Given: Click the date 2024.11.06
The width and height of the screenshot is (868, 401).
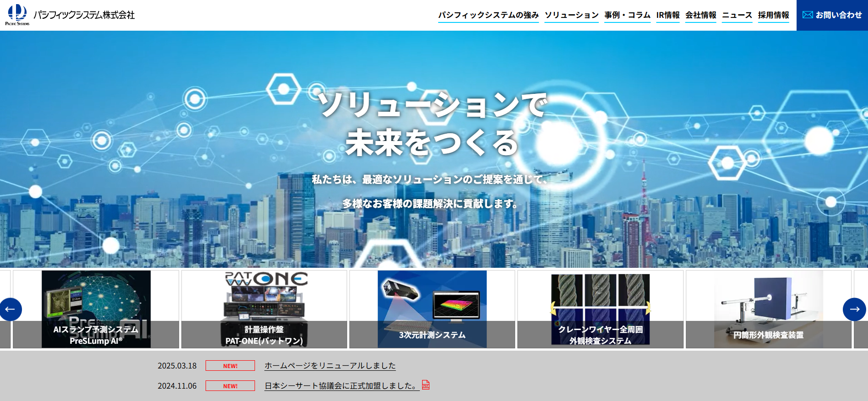Looking at the screenshot, I should click(177, 386).
